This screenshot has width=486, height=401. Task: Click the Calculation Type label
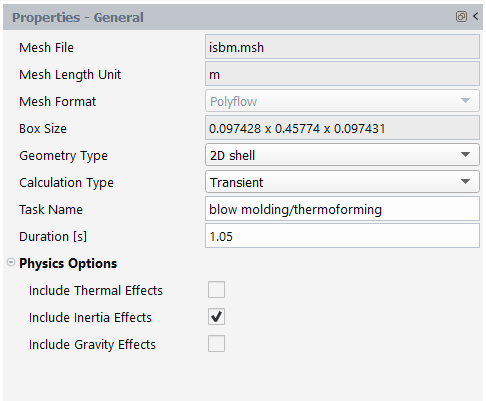pyautogui.click(x=66, y=183)
